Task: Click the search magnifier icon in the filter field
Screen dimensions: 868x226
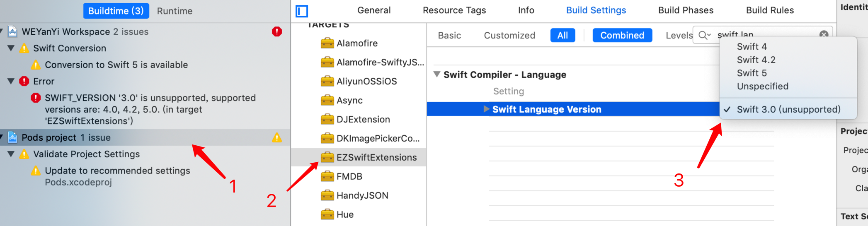Action: 704,35
